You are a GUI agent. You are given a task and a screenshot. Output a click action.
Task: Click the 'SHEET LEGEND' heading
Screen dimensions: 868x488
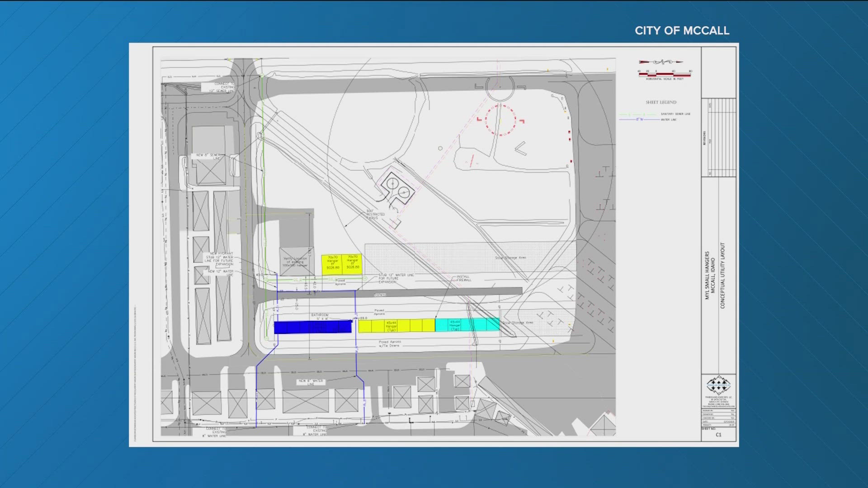click(661, 103)
